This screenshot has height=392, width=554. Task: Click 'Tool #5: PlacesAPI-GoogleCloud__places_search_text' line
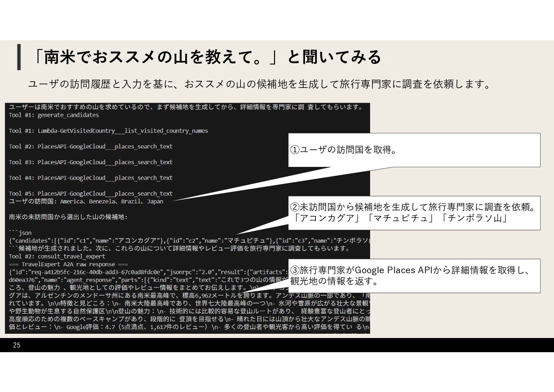[90, 194]
